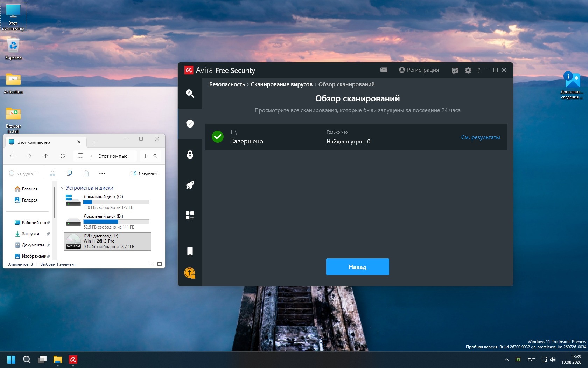Click the РУС language indicator
This screenshot has width=588, height=368.
click(531, 360)
